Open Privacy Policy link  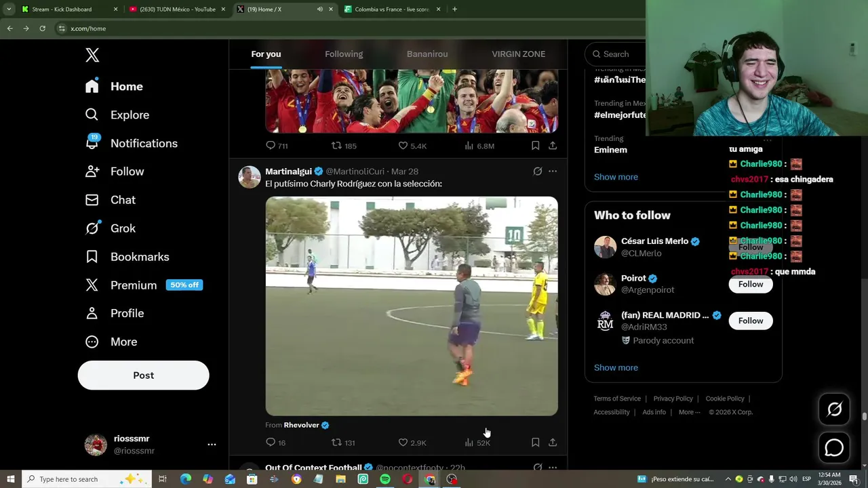coord(673,399)
